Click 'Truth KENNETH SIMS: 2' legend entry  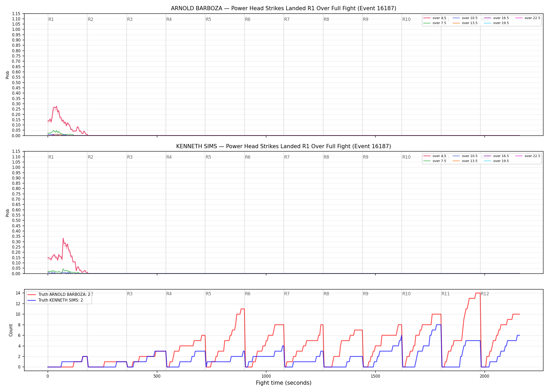pyautogui.click(x=55, y=300)
